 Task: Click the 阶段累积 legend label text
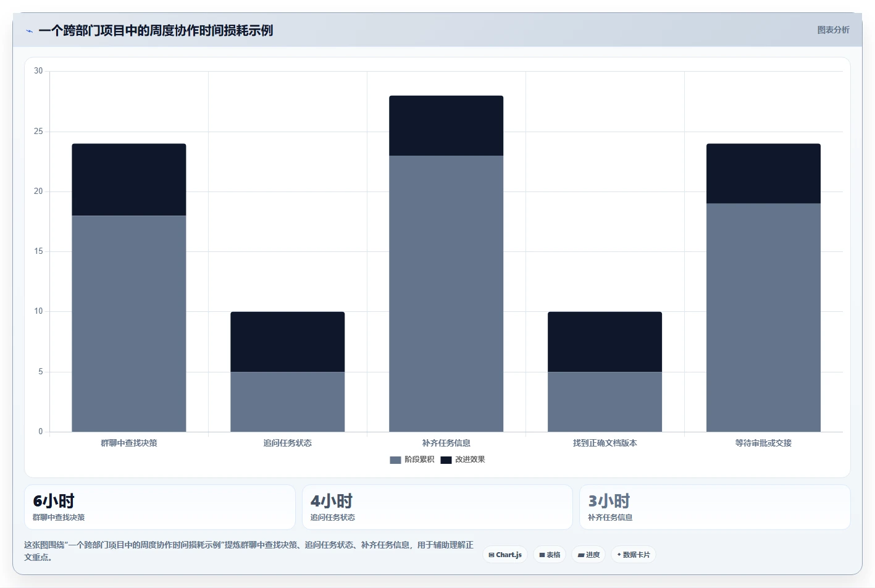click(419, 460)
